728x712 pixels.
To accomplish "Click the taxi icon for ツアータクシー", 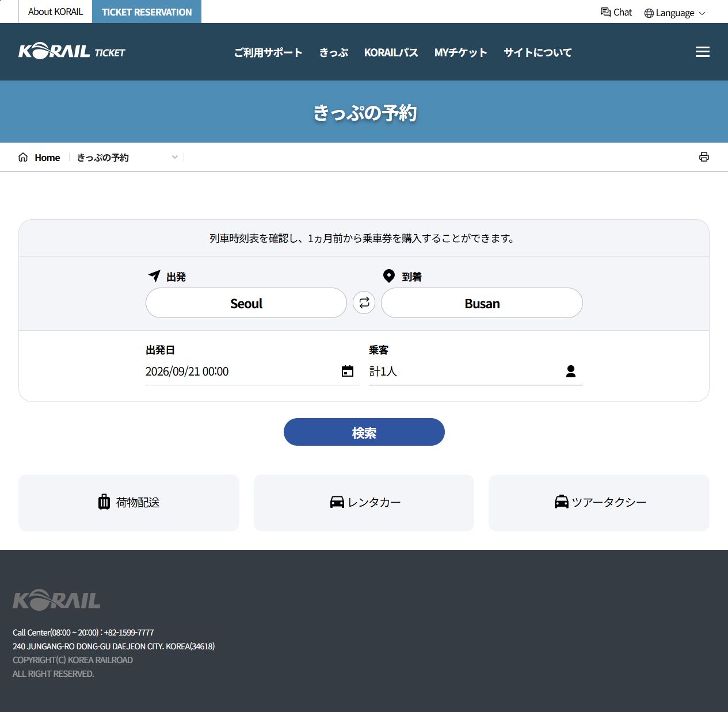I will (x=562, y=502).
